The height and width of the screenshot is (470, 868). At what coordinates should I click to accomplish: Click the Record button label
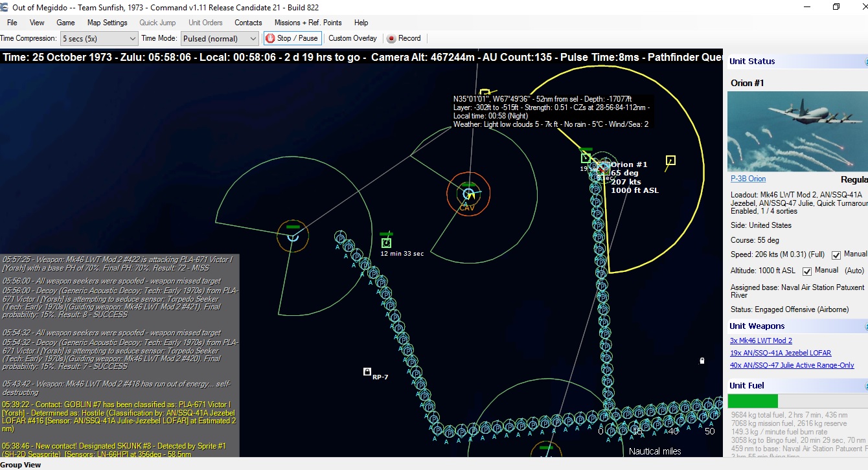click(x=409, y=38)
